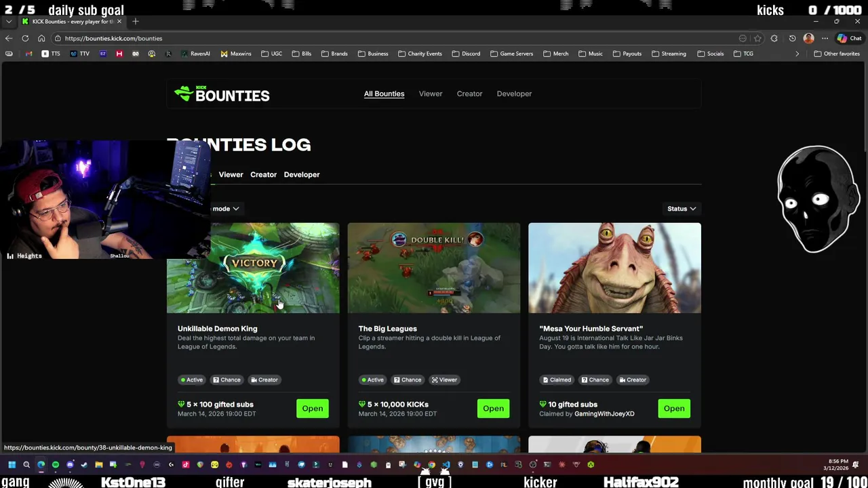Open the UGC bookmarks folder
This screenshot has height=488, width=868.
[x=271, y=54]
